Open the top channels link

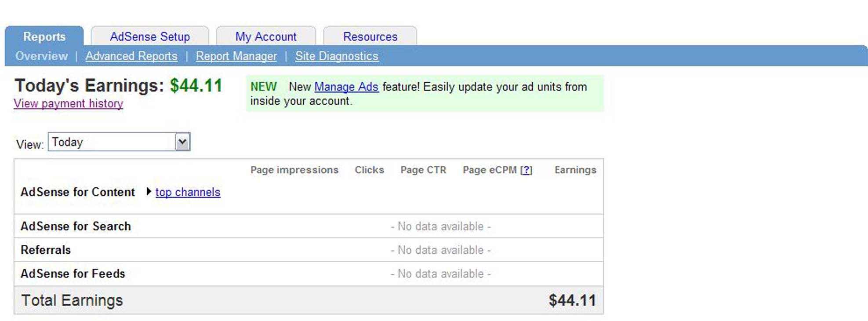[x=188, y=192]
